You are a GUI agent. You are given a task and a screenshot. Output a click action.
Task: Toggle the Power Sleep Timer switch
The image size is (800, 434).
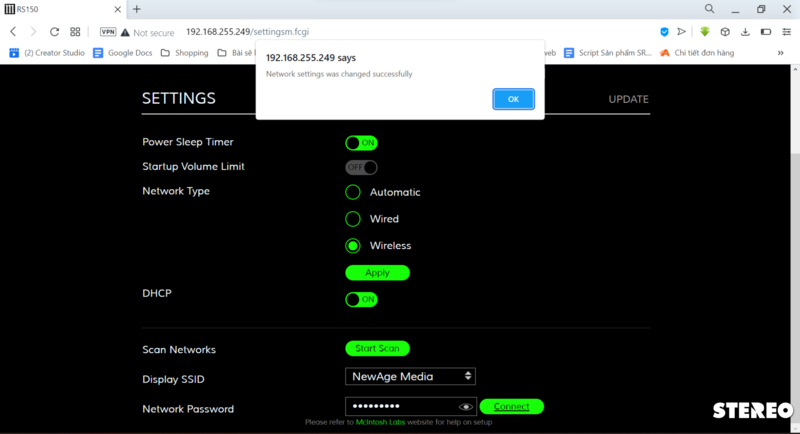(x=361, y=143)
